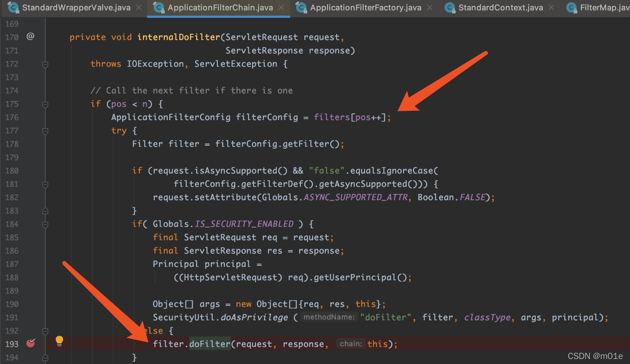The height and width of the screenshot is (364, 630).
Task: Switch to the StandardContext.java tab
Action: 500,8
